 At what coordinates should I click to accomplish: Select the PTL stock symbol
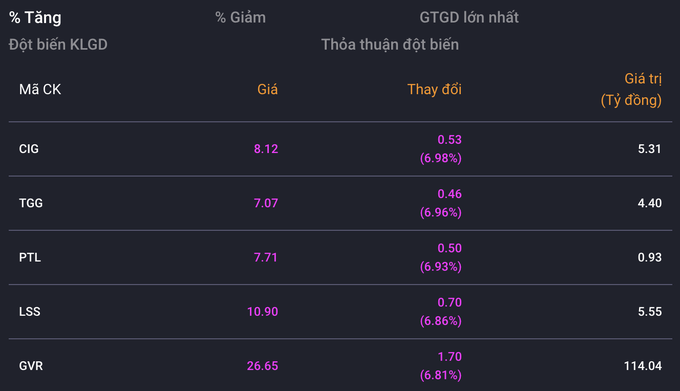[30, 257]
